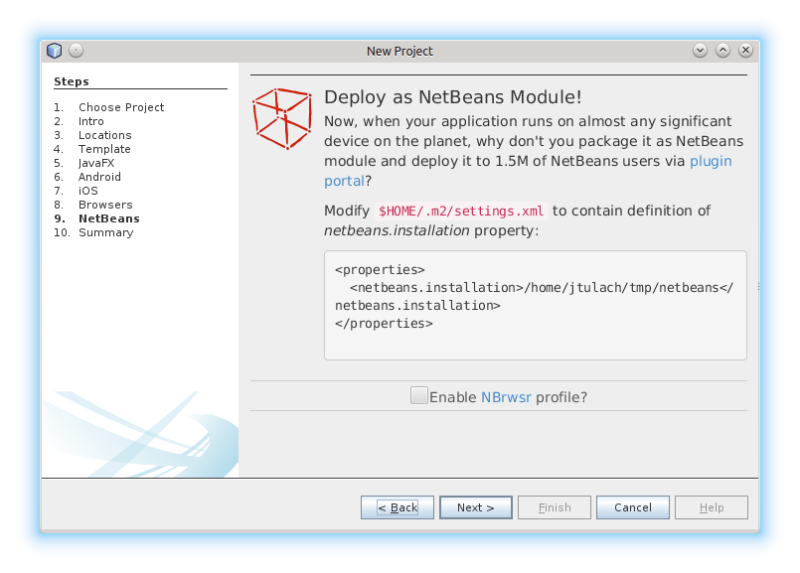Go back with the Back button
800x573 pixels.
[x=397, y=507]
